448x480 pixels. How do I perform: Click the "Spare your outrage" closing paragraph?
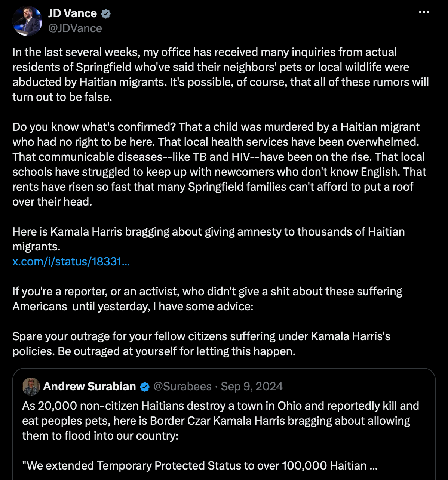202,344
